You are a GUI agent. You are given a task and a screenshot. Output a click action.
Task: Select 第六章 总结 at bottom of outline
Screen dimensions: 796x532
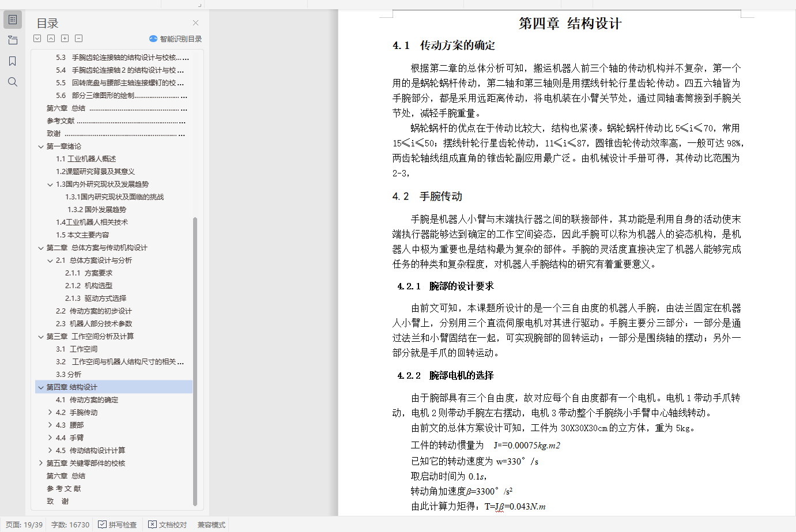(x=66, y=476)
